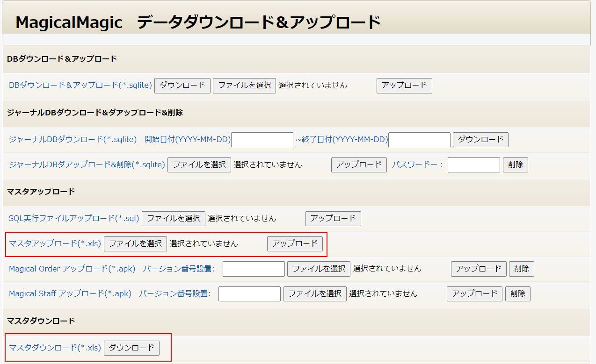Click the マスタダウンロード section header
596x364 pixels.
[41, 321]
